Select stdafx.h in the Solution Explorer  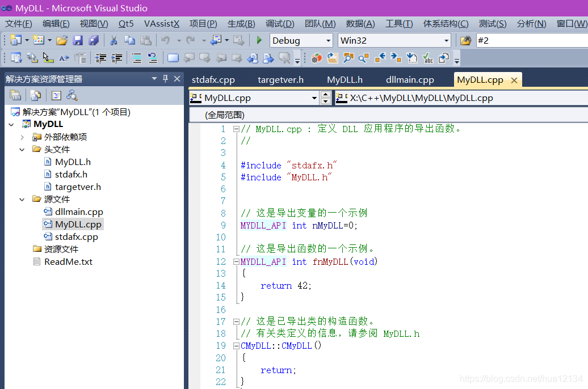71,174
